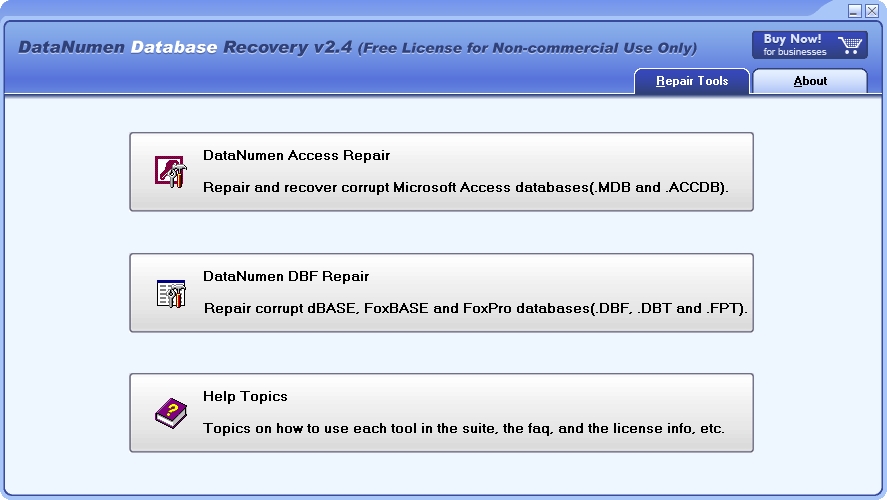Click the Free License for Non-commercial Use text
The height and width of the screenshot is (500, 887).
coord(527,48)
